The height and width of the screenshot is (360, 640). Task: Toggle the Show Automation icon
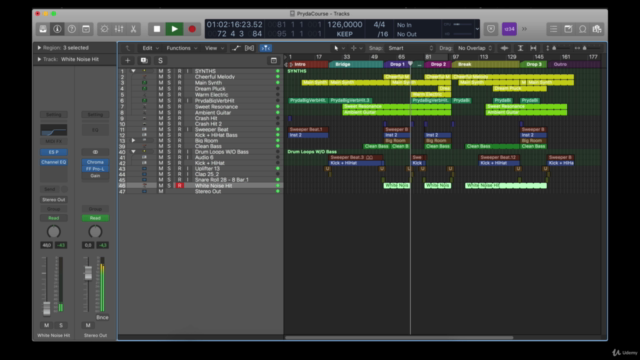click(236, 48)
